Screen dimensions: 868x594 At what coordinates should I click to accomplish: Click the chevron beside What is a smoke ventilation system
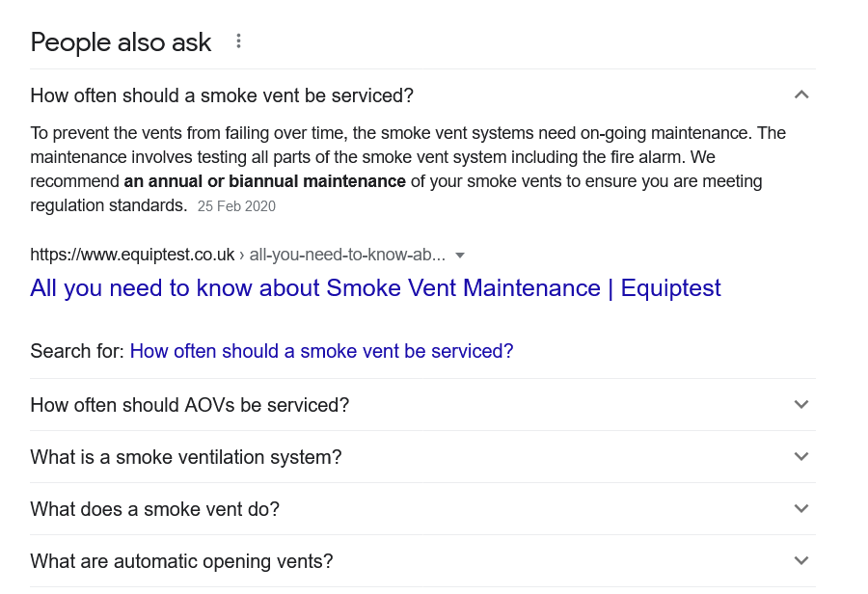point(801,457)
